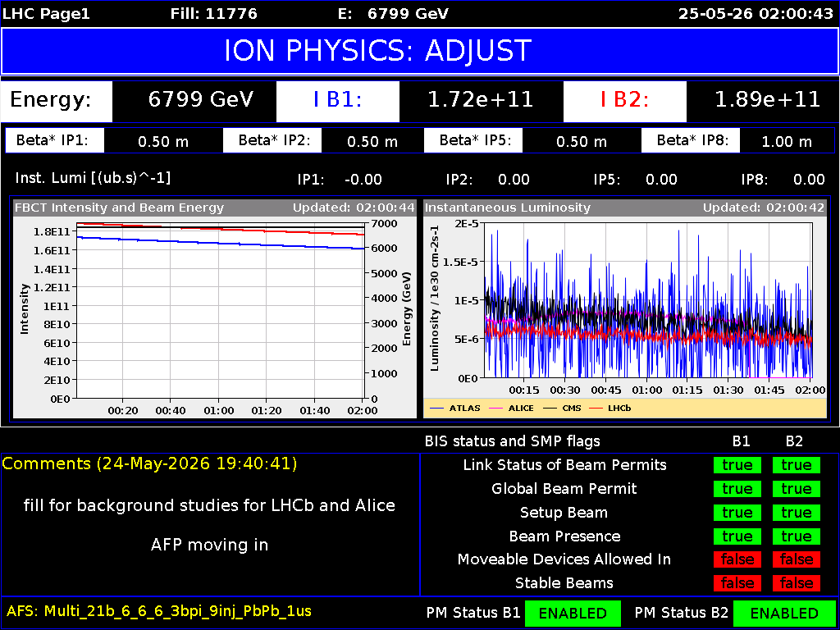Click B2 Link Status of Beam Permits indicator
This screenshot has width=840, height=630.
tap(796, 466)
